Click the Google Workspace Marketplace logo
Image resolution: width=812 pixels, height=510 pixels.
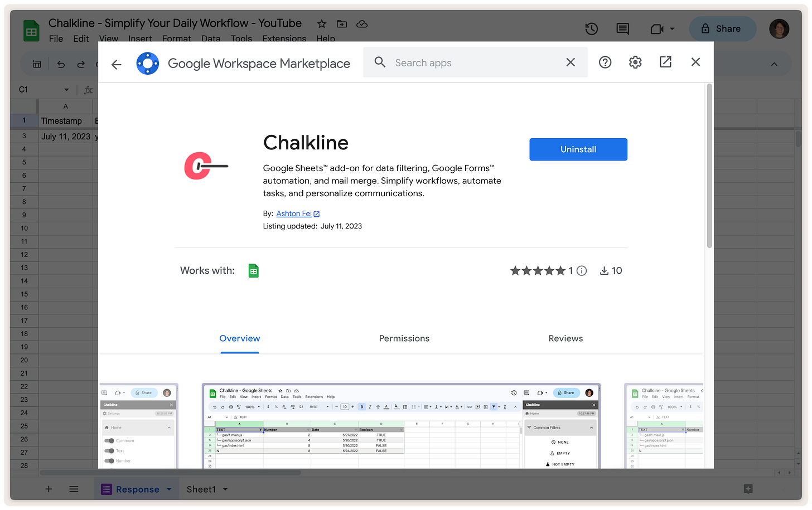pyautogui.click(x=148, y=64)
